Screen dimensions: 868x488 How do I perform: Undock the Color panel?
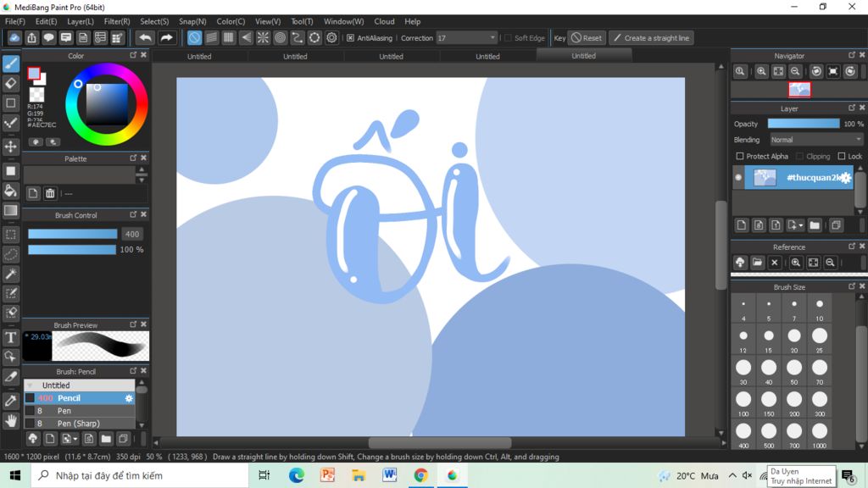(133, 55)
